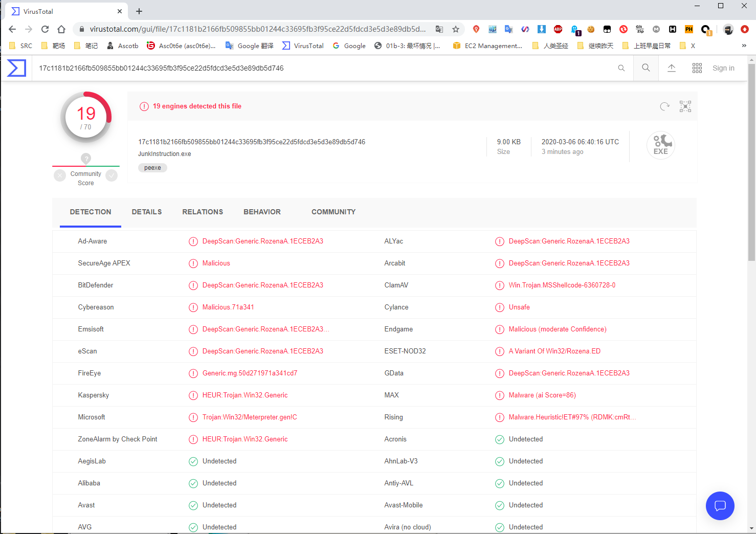Switch to the RELATIONS tab

(203, 212)
